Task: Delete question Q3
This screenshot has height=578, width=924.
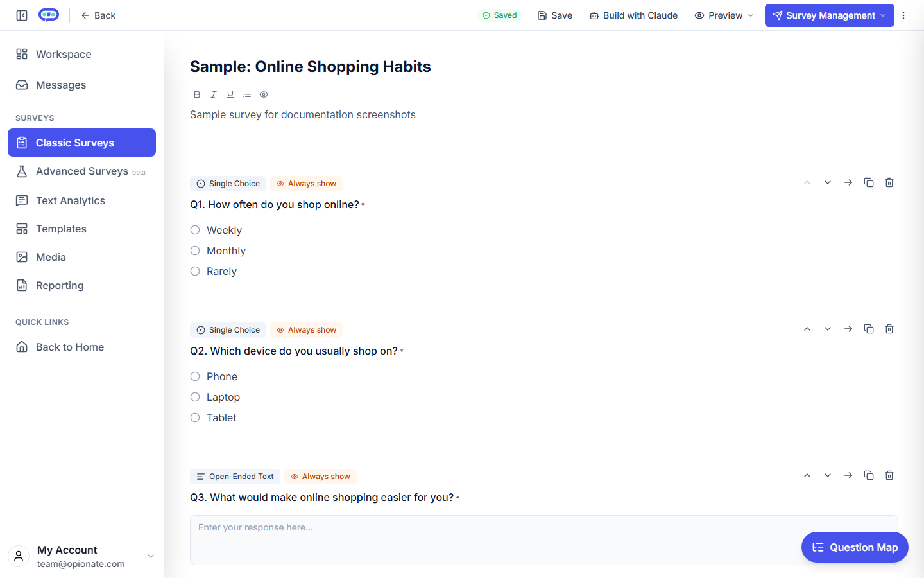Action: 889,475
